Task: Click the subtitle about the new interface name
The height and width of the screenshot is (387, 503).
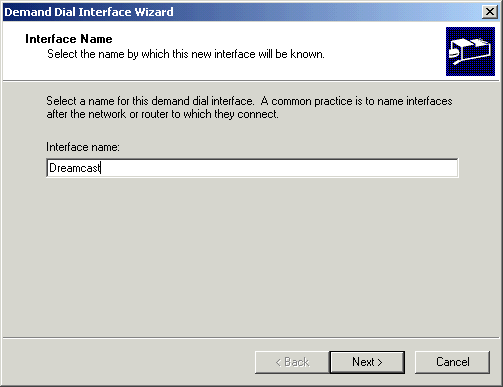Action: point(186,54)
